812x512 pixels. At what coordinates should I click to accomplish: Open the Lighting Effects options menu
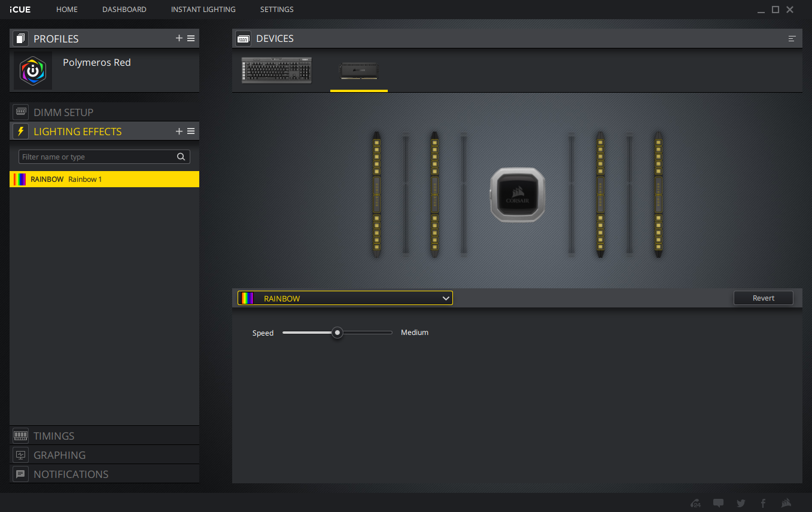click(191, 131)
